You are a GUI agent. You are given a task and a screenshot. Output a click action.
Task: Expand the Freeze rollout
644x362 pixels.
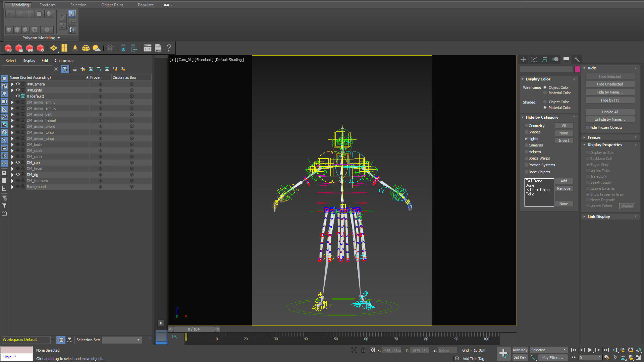coord(594,137)
